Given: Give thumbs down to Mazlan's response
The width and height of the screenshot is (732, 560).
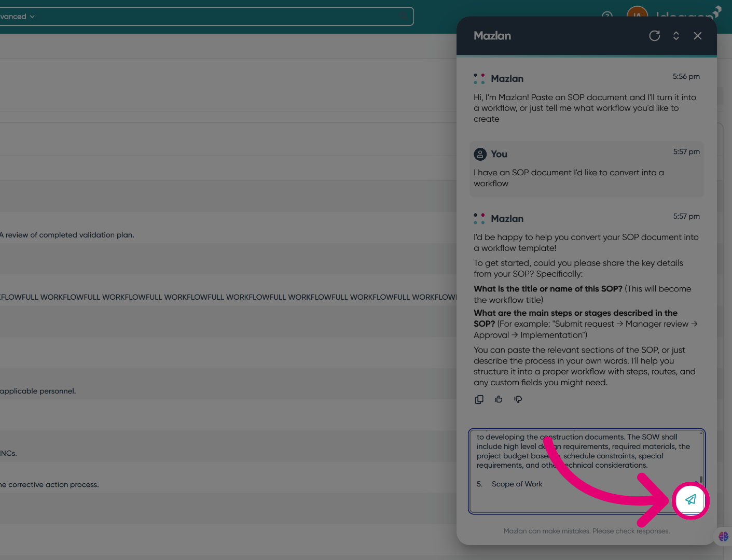Looking at the screenshot, I should pyautogui.click(x=518, y=399).
